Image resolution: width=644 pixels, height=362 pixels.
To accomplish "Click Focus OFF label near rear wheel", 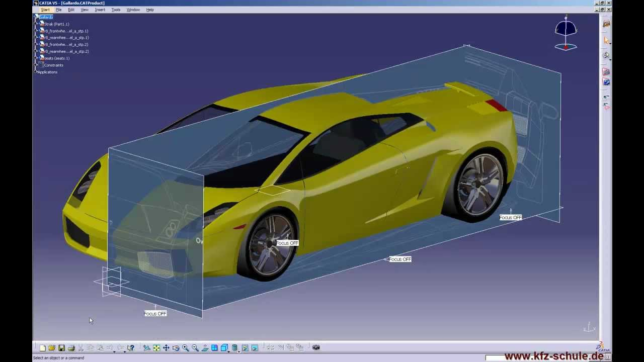I will (x=511, y=217).
